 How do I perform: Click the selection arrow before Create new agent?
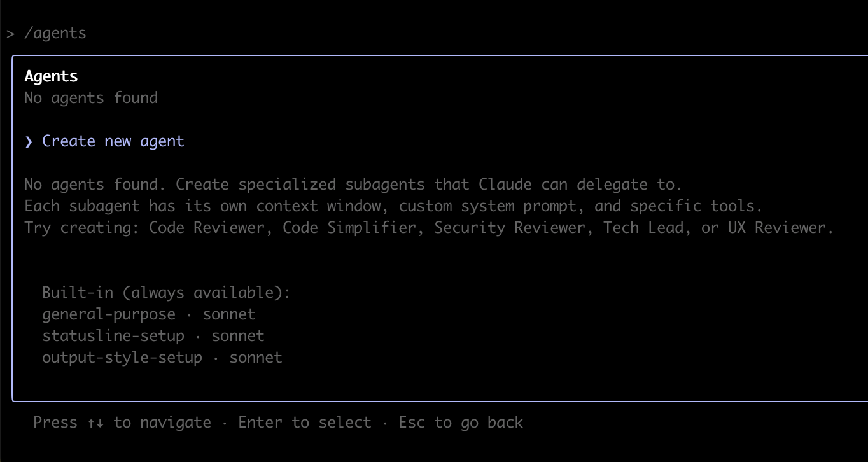(29, 141)
